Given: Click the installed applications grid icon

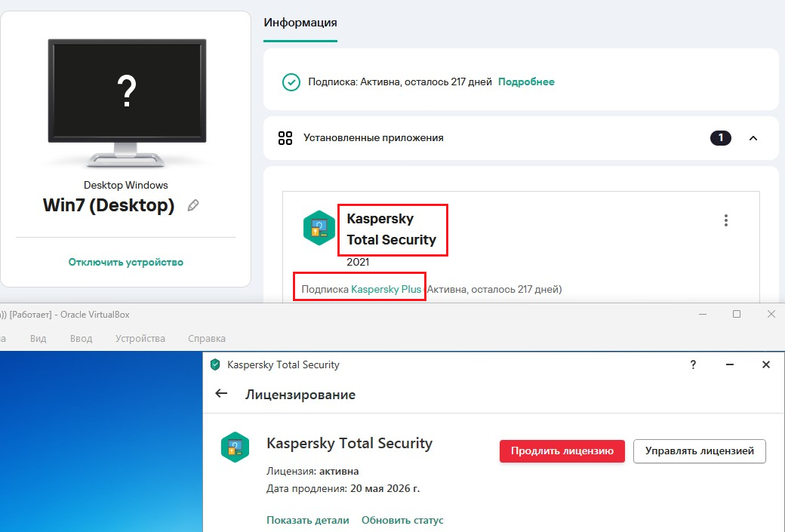Looking at the screenshot, I should 285,138.
